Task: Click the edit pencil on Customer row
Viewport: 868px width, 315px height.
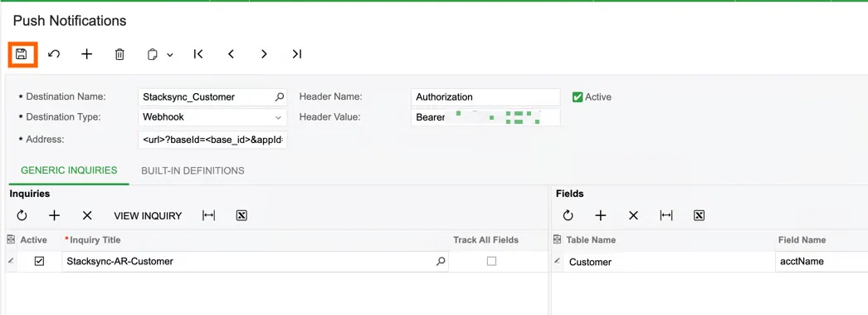Action: 558,261
